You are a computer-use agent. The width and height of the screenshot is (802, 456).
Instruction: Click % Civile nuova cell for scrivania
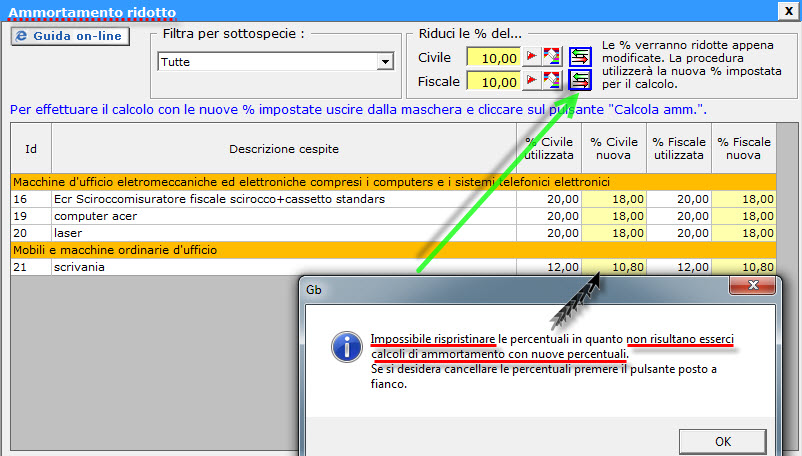[x=613, y=267]
